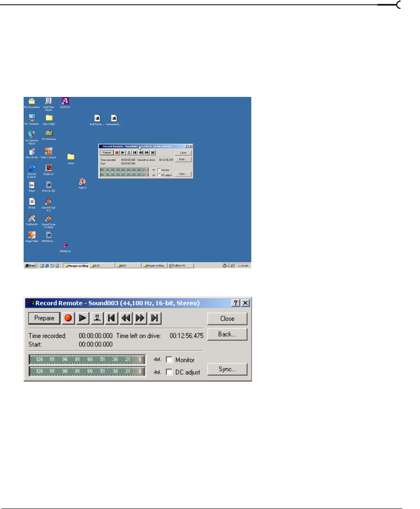Select My Network Places desktop icon
This screenshot has width=420, height=509.
pos(32,138)
